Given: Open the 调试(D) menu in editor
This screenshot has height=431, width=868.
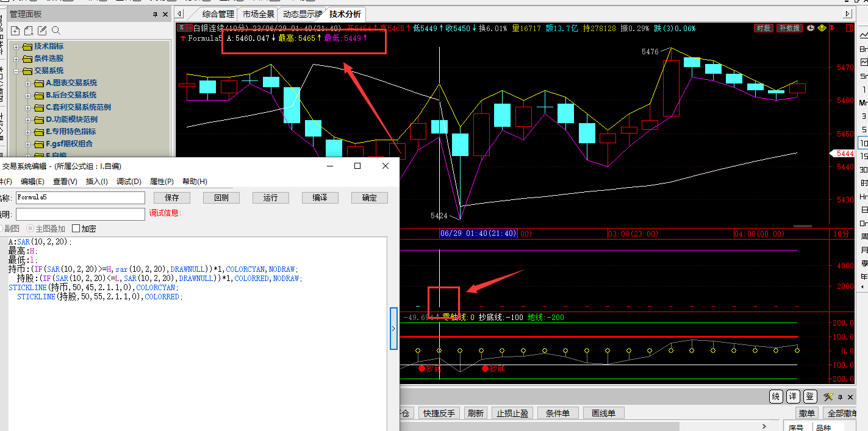Looking at the screenshot, I should pos(129,182).
